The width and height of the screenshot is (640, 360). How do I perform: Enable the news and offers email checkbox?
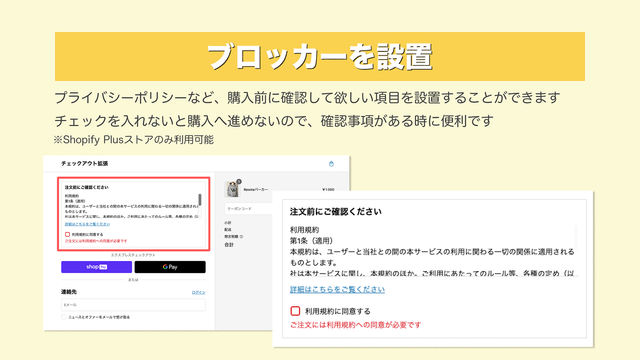coord(64,317)
